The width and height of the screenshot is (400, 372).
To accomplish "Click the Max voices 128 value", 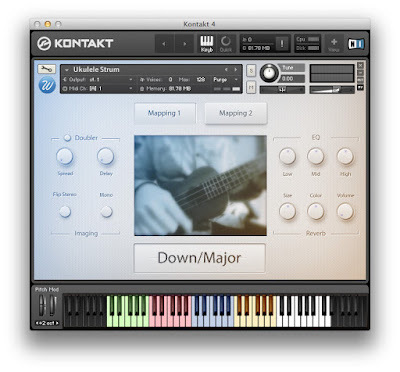I will 200,80.
